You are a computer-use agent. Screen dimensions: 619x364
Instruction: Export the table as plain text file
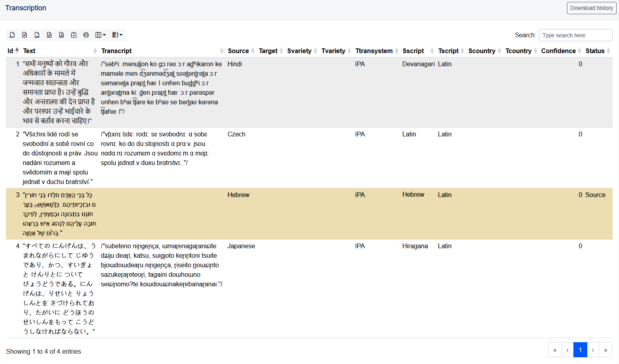[x=25, y=35]
